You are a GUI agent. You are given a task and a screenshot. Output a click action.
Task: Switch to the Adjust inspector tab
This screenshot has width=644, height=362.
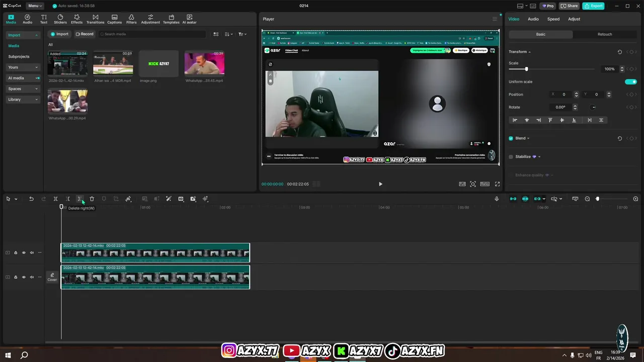(574, 19)
